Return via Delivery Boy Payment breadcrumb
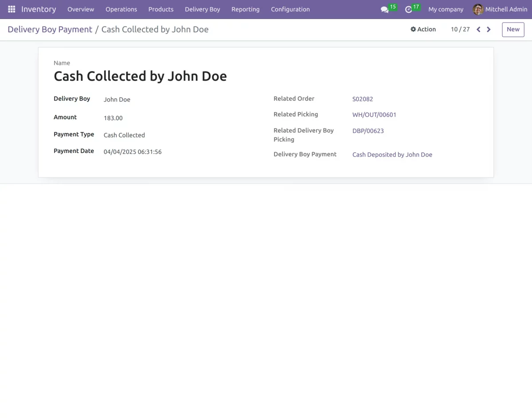This screenshot has height=418, width=532. click(x=50, y=29)
